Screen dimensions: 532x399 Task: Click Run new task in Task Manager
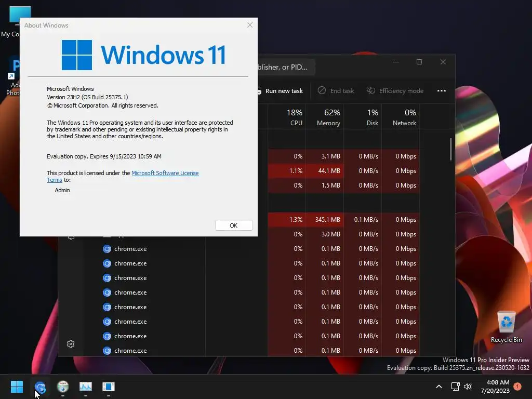pos(281,91)
